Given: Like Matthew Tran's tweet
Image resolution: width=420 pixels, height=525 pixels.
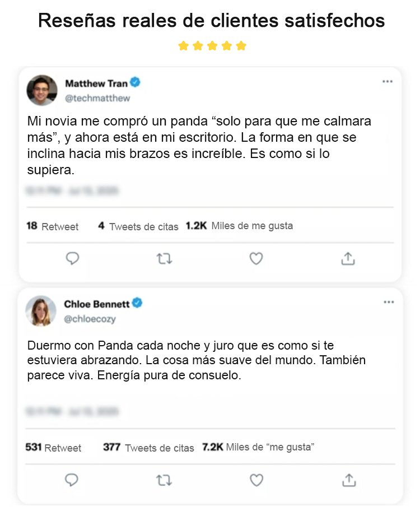Looking at the screenshot, I should point(256,258).
